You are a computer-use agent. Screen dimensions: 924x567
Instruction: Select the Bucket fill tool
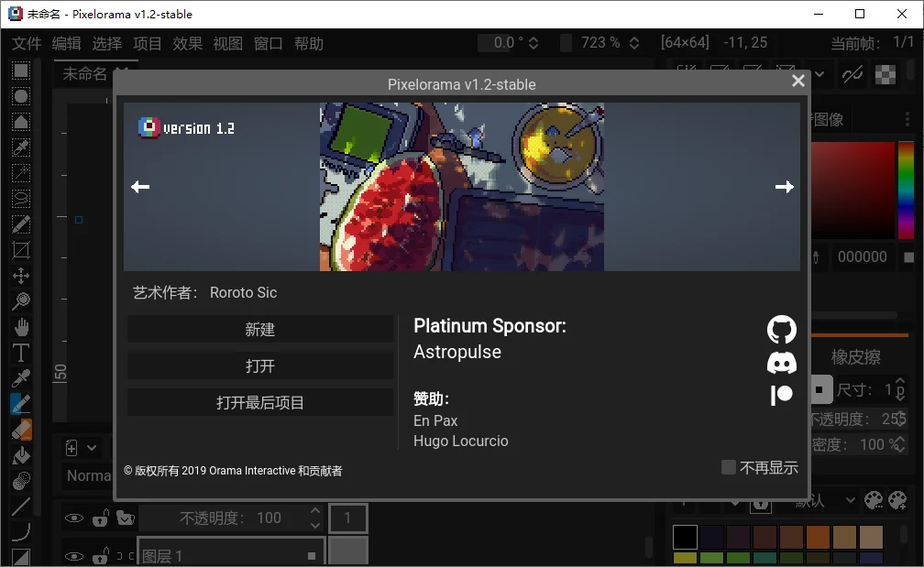[x=20, y=455]
